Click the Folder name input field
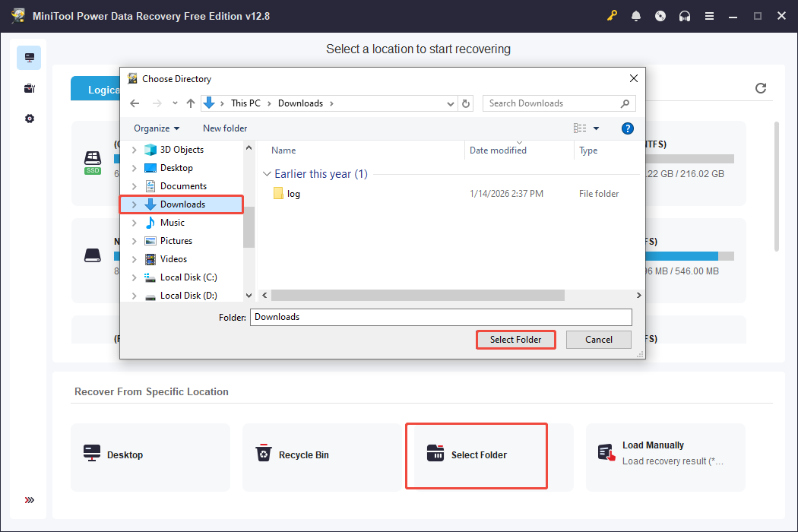The height and width of the screenshot is (532, 798). [441, 317]
